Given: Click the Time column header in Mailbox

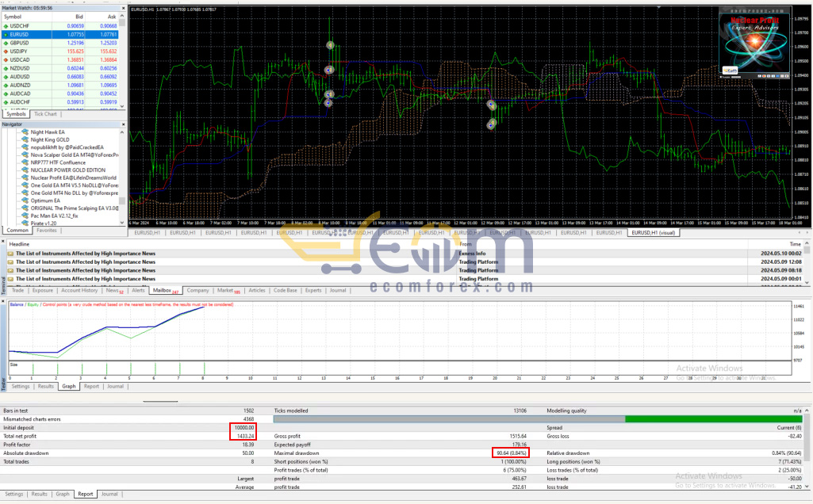Looking at the screenshot, I should point(795,244).
